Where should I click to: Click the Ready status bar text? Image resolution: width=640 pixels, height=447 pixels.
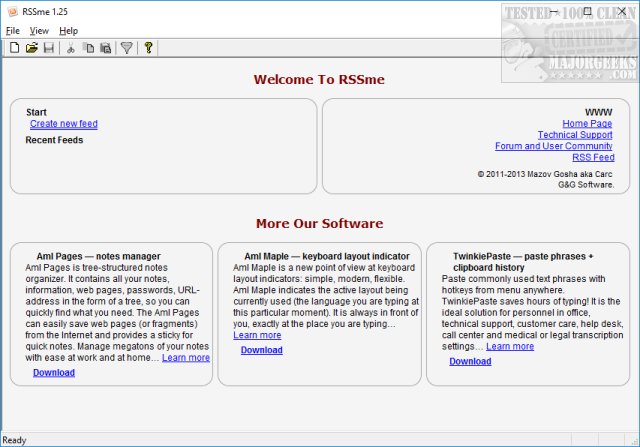click(x=14, y=440)
